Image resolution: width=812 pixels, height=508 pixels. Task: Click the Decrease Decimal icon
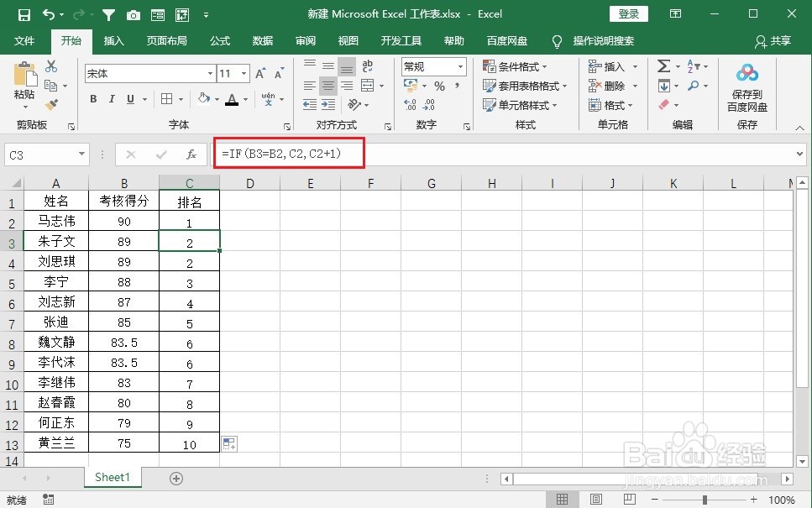(429, 105)
